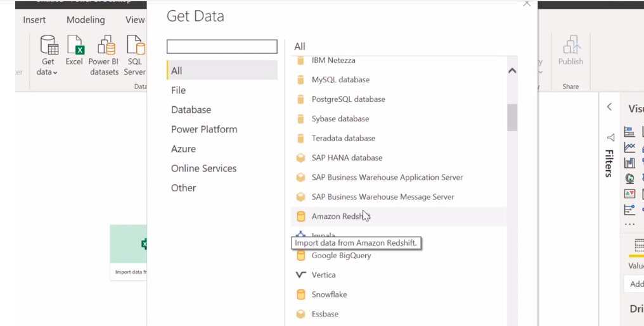Click the Essbase cube icon
This screenshot has width=644, height=326.
point(300,314)
